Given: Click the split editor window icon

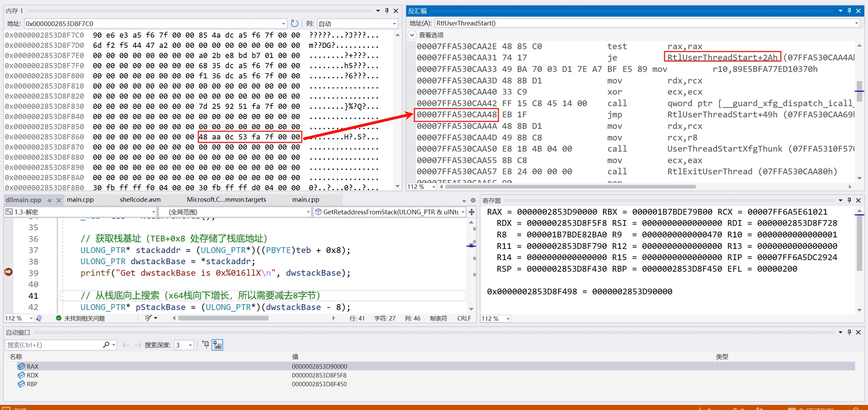Looking at the screenshot, I should click(472, 212).
